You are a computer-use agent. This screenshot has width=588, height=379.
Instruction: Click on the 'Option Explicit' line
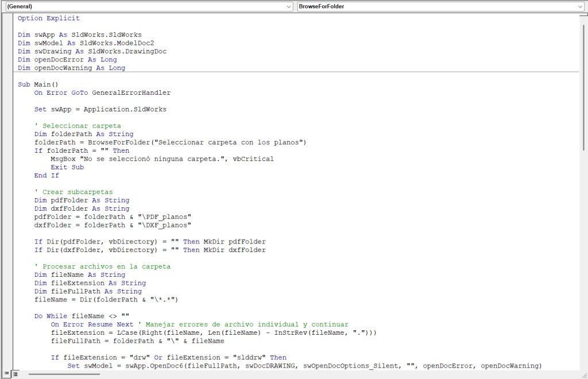pos(48,18)
